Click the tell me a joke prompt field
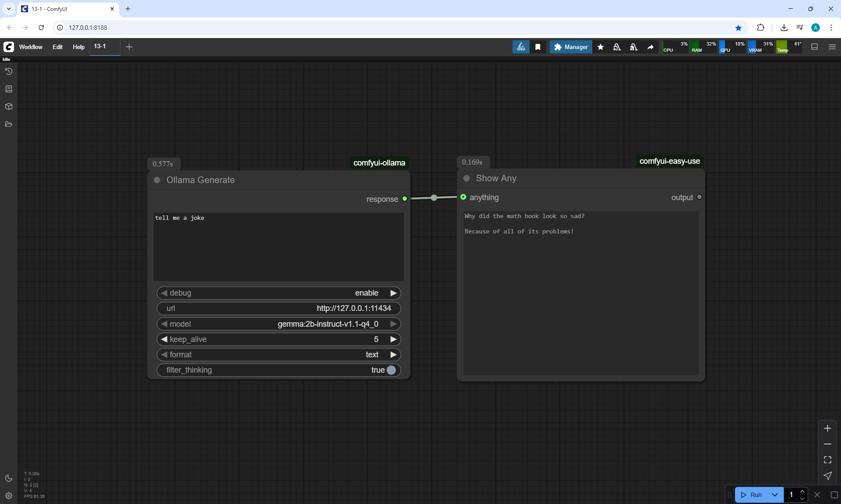Image resolution: width=841 pixels, height=504 pixels. click(x=279, y=247)
